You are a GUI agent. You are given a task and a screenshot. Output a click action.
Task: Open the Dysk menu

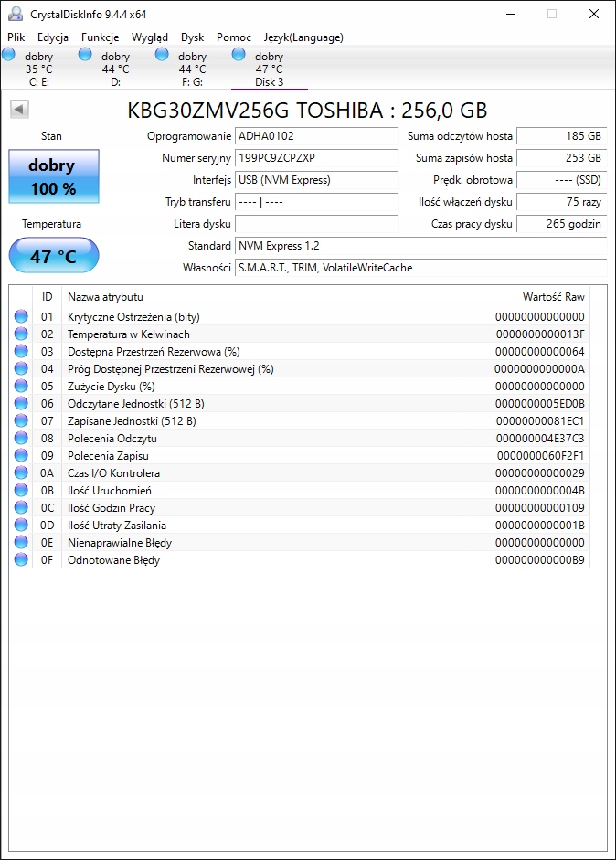192,37
